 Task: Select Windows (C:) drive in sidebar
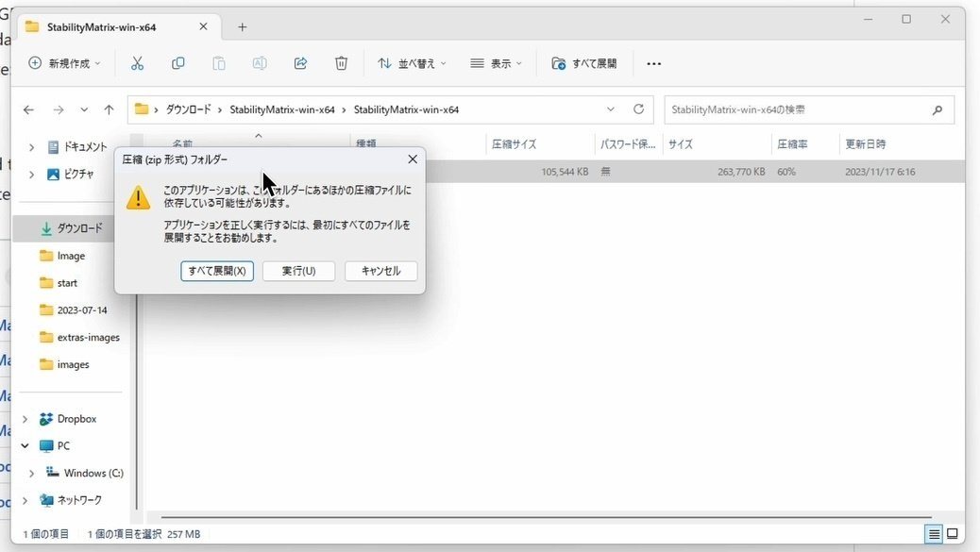pos(84,474)
